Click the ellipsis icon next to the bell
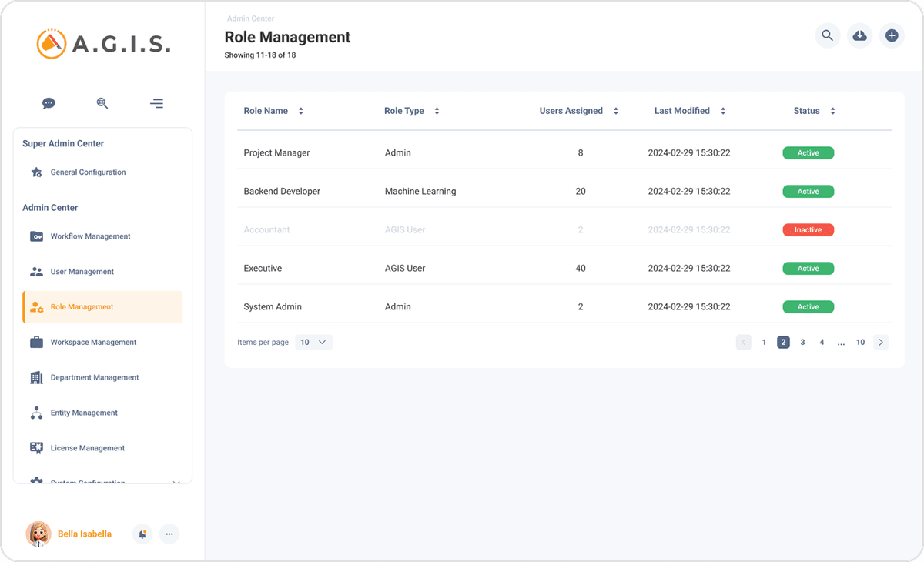 click(169, 534)
